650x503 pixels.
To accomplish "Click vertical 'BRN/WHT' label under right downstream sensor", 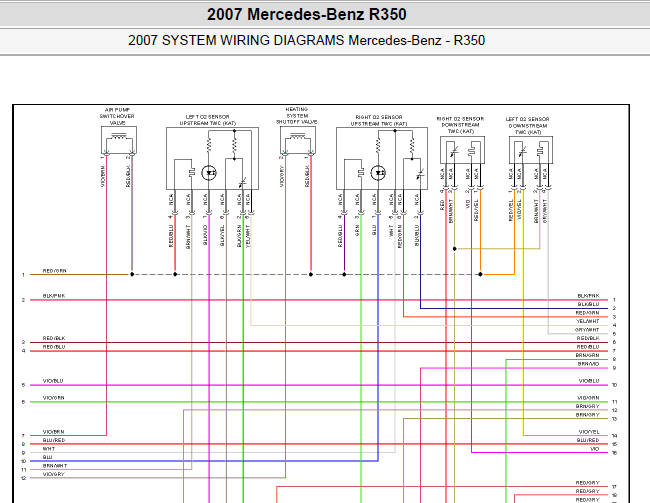I will point(451,211).
